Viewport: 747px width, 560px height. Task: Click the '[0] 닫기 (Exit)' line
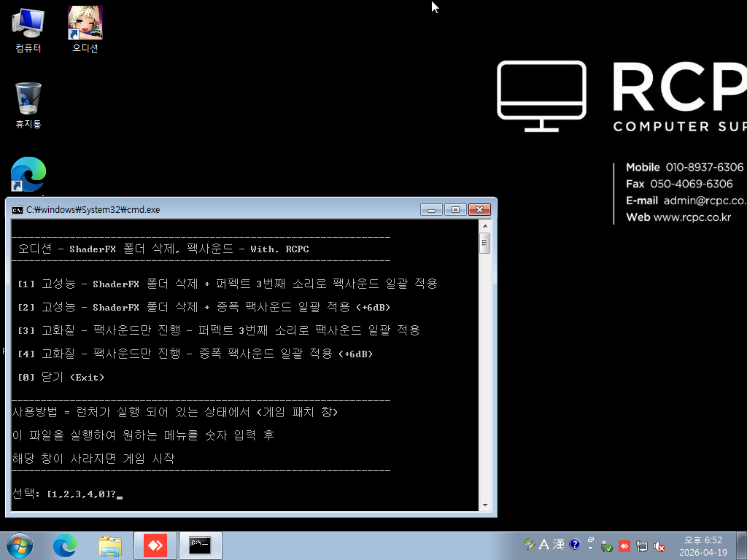click(61, 377)
